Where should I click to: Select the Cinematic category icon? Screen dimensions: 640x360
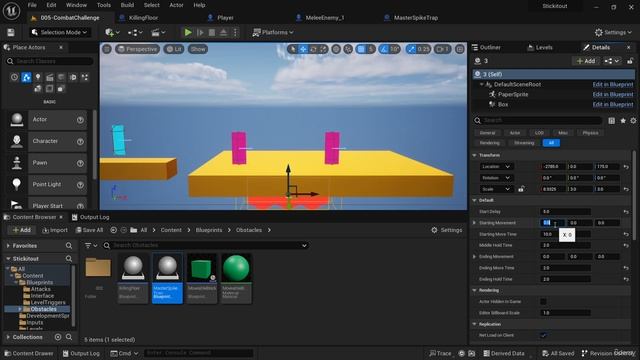[x=50, y=77]
